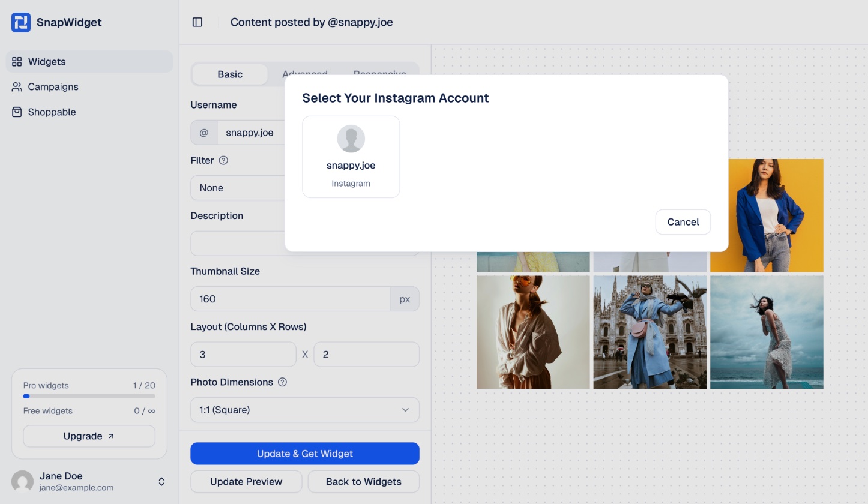
Task: Click the Campaigns people icon
Action: coord(17,87)
